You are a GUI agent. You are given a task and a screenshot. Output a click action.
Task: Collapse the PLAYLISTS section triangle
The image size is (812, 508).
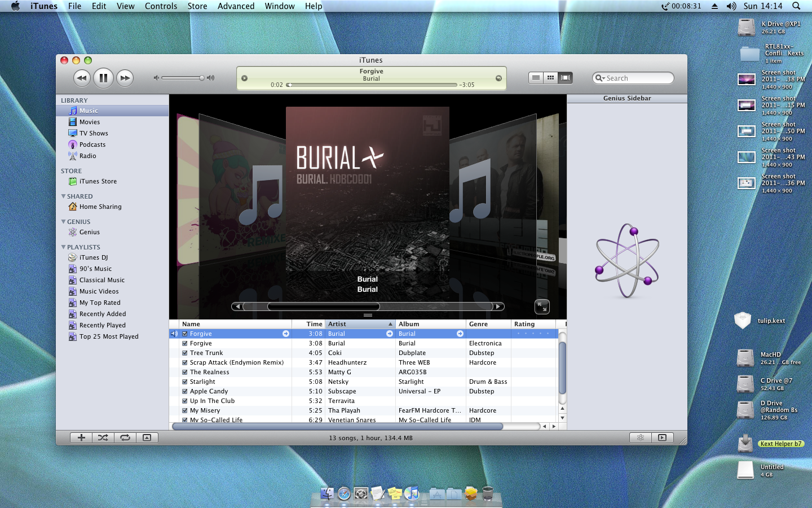63,247
